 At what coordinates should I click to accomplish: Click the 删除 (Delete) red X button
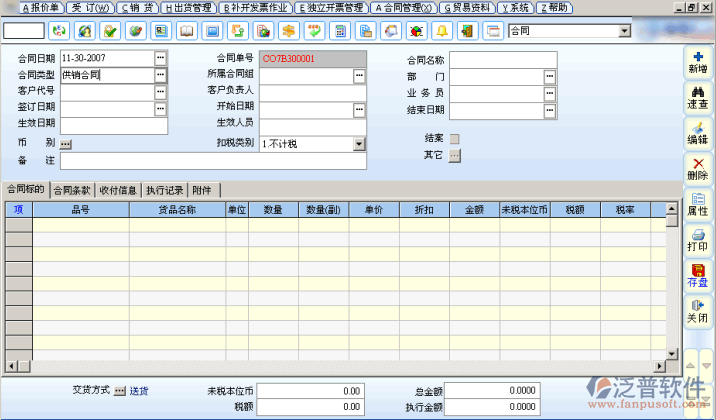[x=697, y=168]
